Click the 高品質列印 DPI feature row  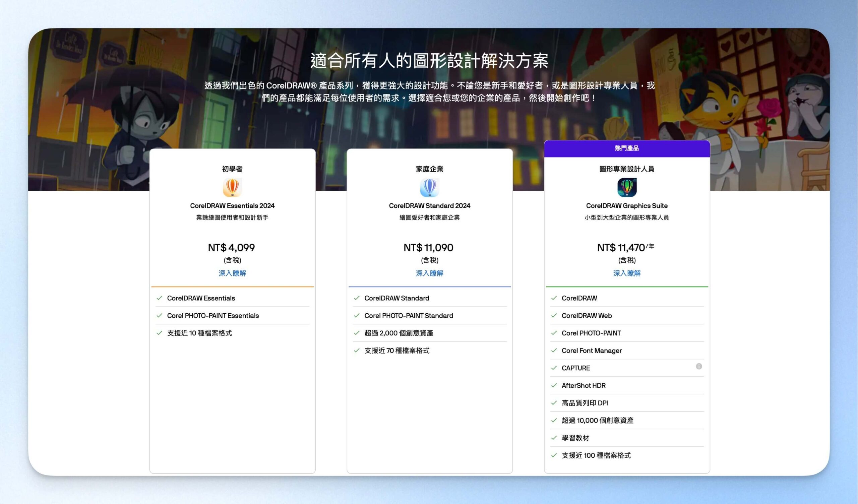click(627, 403)
